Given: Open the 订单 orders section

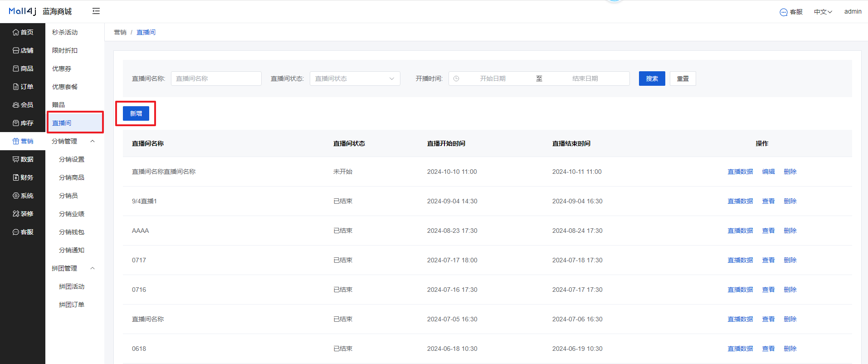Looking at the screenshot, I should (x=23, y=87).
